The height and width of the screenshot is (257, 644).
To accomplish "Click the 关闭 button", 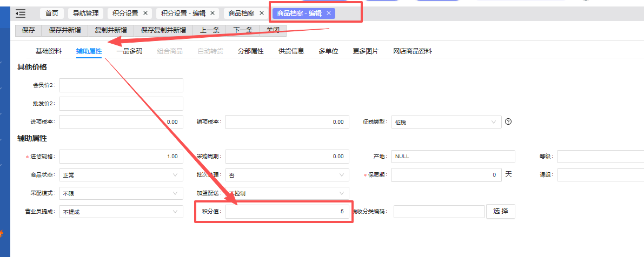I will (273, 30).
